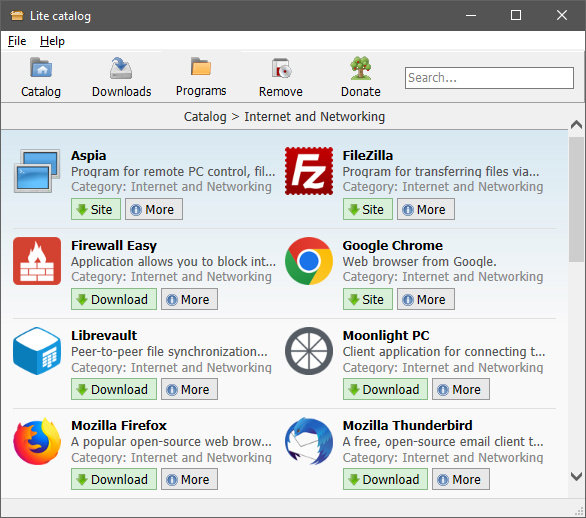This screenshot has height=518, width=586.
Task: Open the File menu
Action: [17, 41]
